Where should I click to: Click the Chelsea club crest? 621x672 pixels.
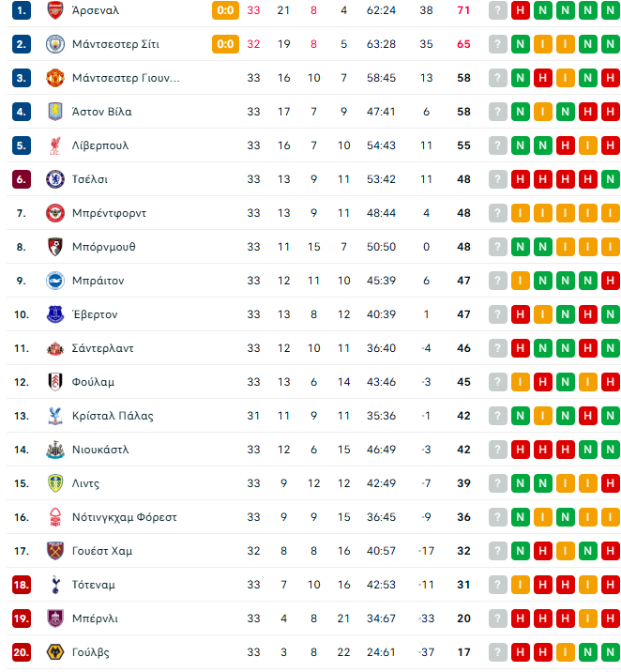click(x=54, y=179)
